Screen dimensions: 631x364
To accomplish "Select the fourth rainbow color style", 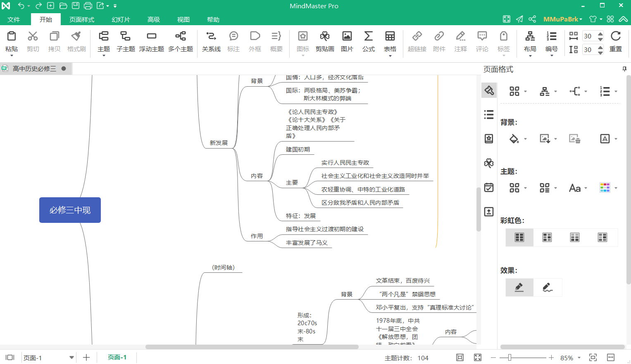I will pyautogui.click(x=602, y=237).
